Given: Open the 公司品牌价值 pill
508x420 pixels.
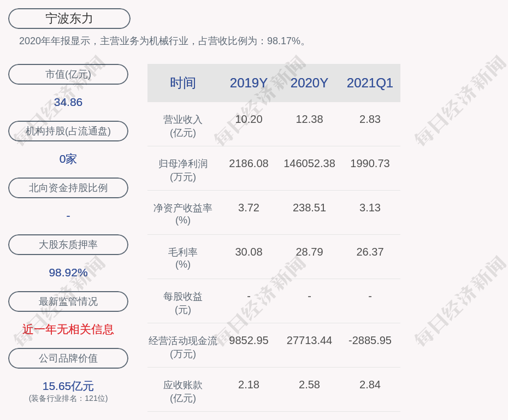Looking at the screenshot, I should pos(68,358).
